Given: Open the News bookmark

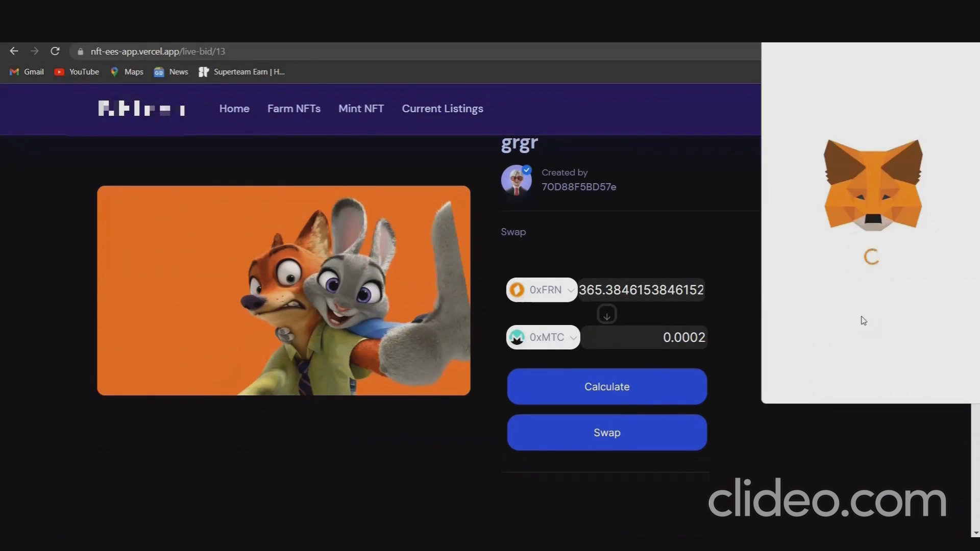Looking at the screenshot, I should [171, 72].
